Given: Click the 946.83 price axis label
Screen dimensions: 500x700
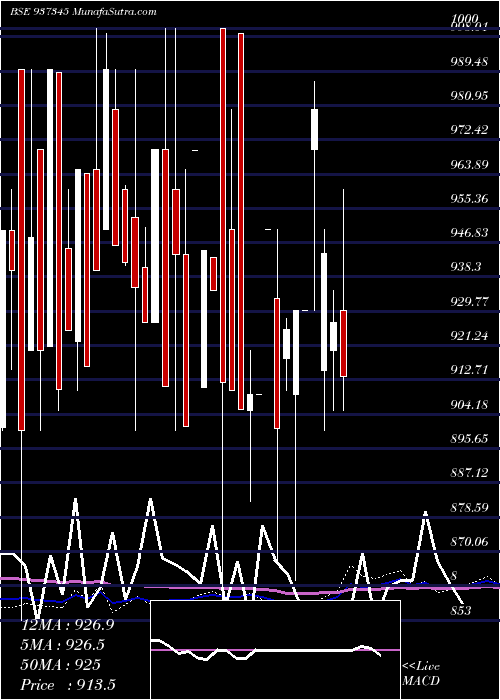Looking at the screenshot, I should 469,233.
